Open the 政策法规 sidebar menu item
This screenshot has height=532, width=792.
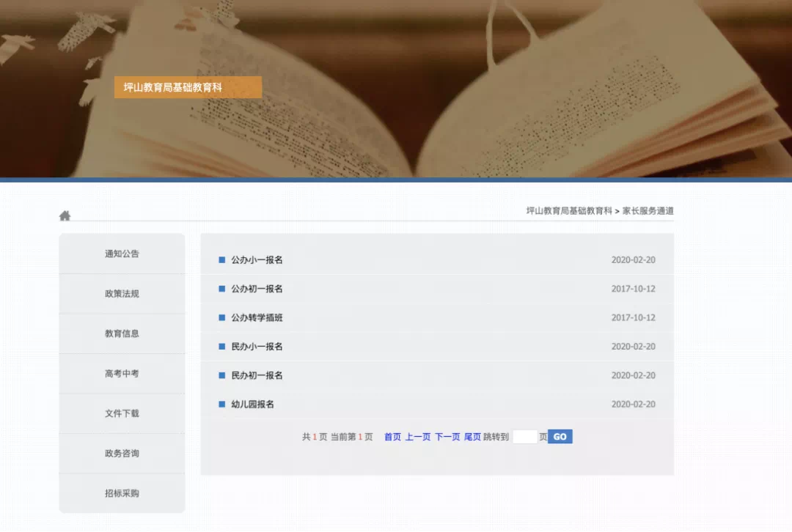[x=122, y=293]
